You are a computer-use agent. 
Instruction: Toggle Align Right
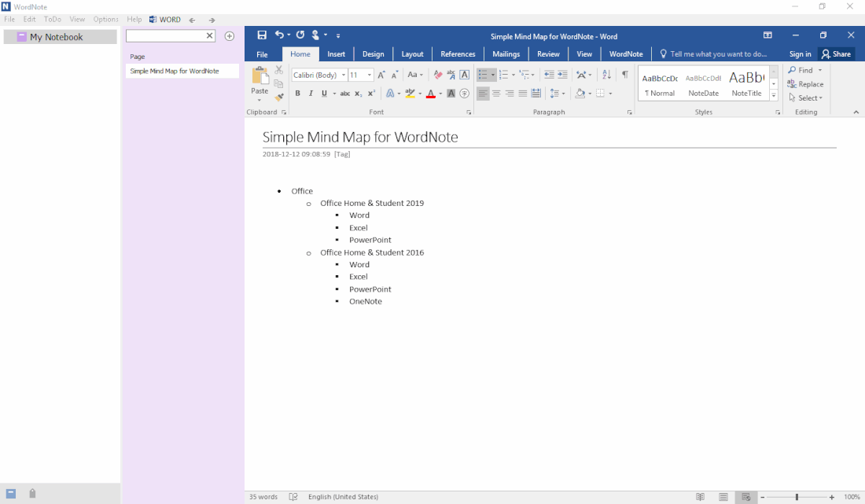click(x=510, y=94)
